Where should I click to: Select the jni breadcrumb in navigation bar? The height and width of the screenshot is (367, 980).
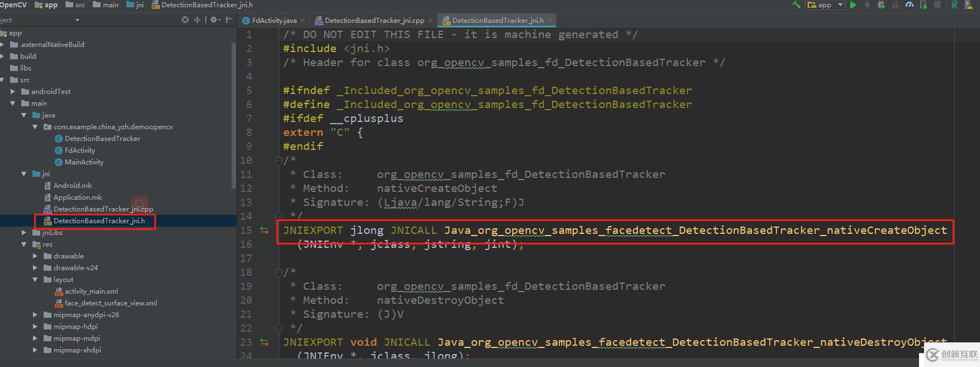click(135, 5)
